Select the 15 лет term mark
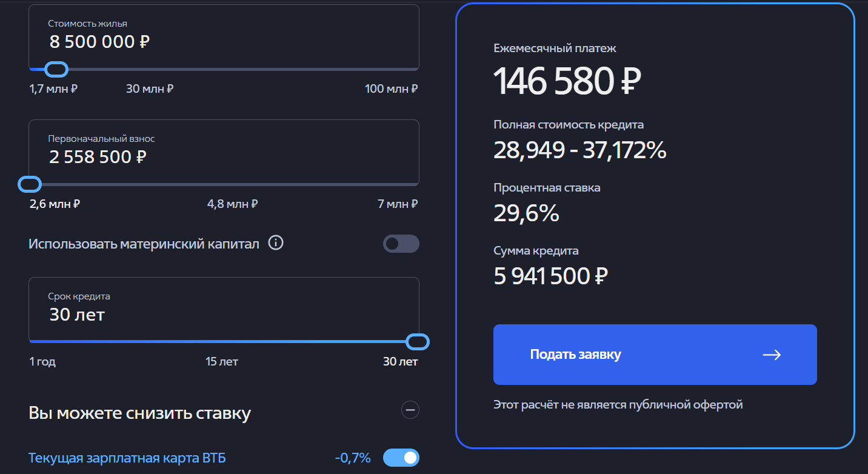 click(x=222, y=362)
